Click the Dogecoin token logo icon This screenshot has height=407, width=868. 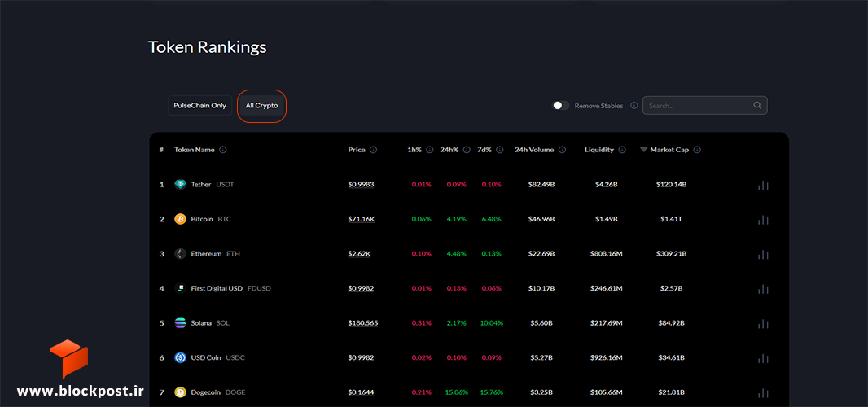[181, 392]
